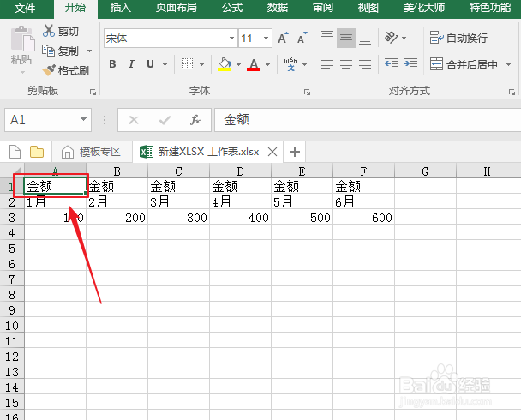
Task: Switch to the 页面布局 tab
Action: point(177,8)
